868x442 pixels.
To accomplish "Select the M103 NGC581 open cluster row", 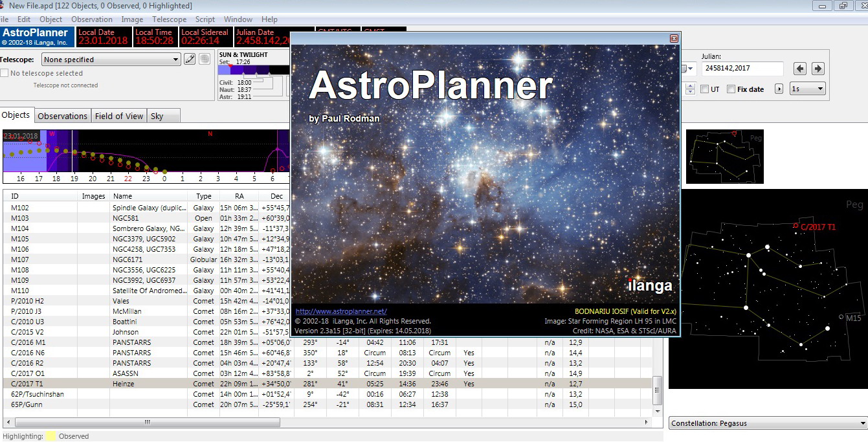I will tap(148, 218).
